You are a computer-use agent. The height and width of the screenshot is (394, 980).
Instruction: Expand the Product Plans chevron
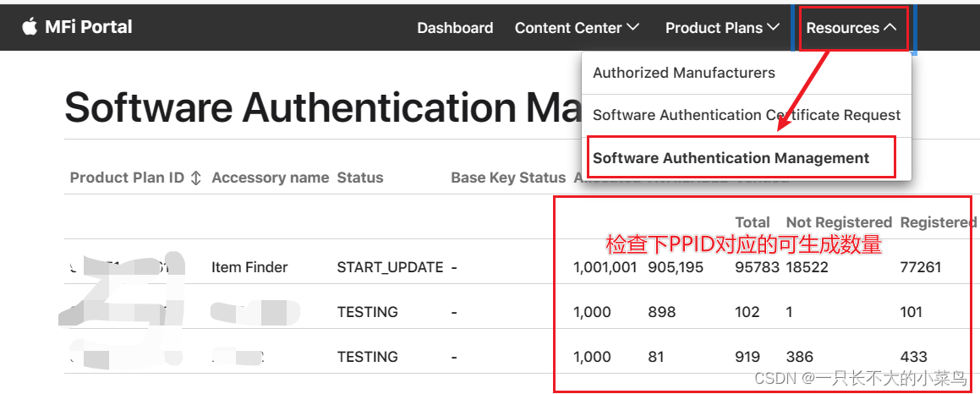pos(773,28)
